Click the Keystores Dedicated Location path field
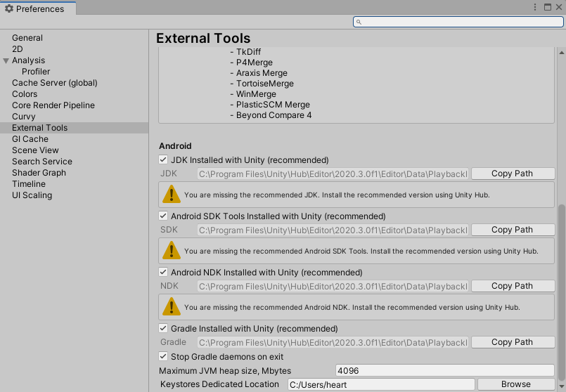The height and width of the screenshot is (392, 566). pyautogui.click(x=381, y=384)
